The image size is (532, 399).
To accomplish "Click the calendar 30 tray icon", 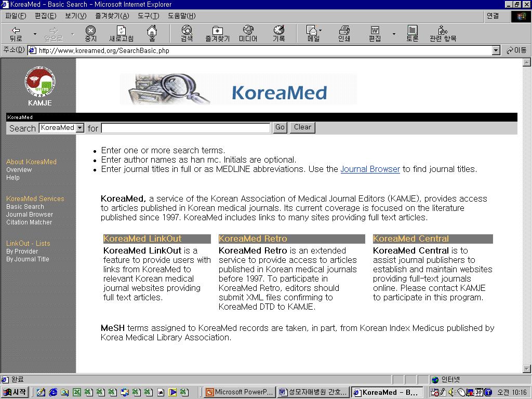I will click(x=478, y=392).
